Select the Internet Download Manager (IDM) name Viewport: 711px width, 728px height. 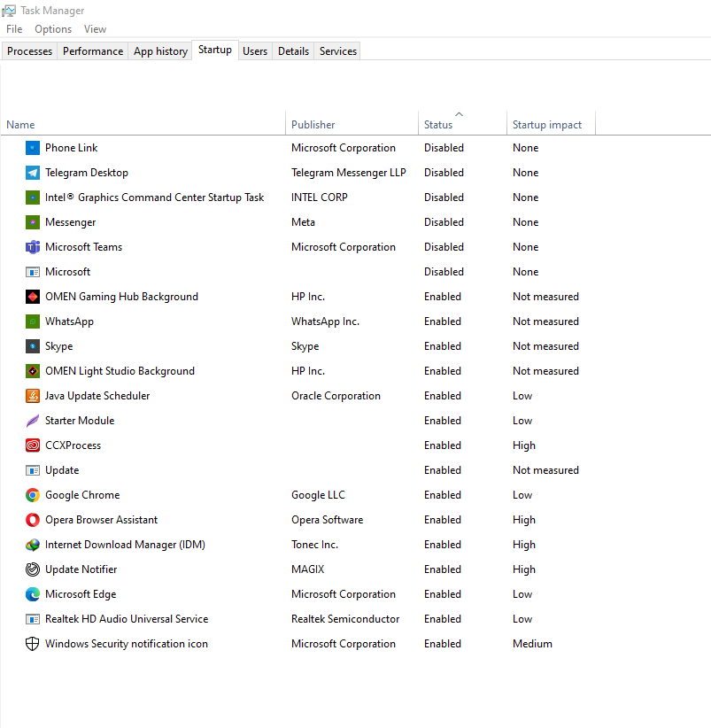(125, 545)
